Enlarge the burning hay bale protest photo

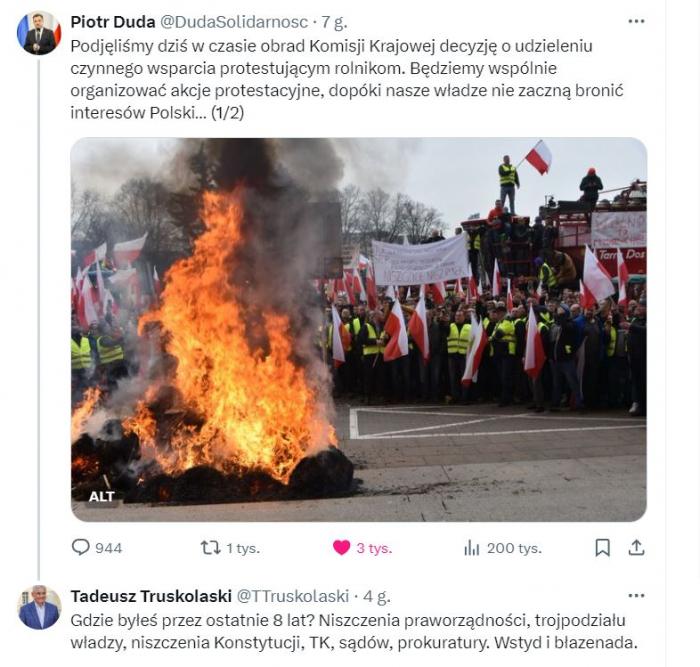point(358,329)
